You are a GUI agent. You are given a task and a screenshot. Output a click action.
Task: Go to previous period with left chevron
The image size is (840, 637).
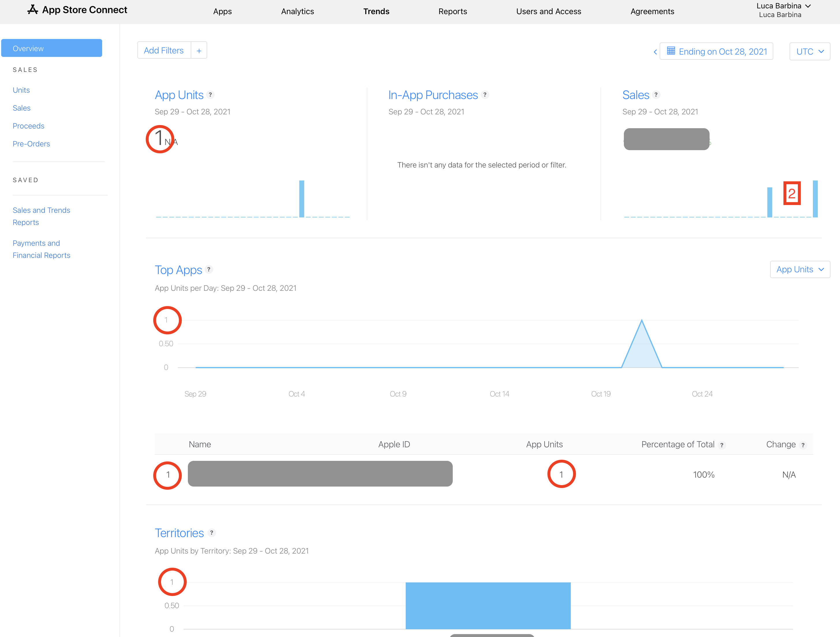pyautogui.click(x=655, y=52)
